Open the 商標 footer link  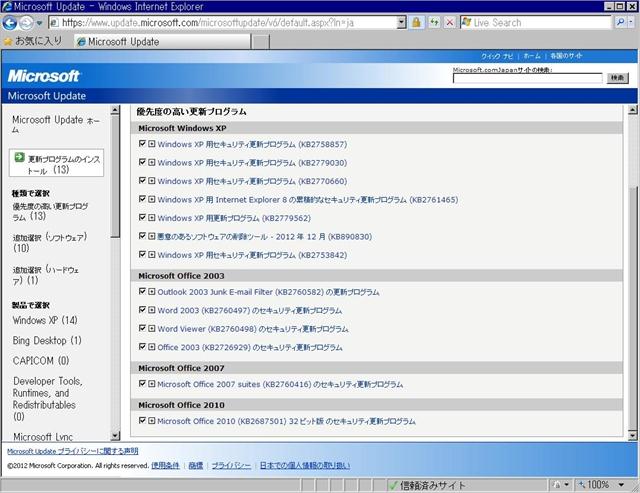coord(196,465)
